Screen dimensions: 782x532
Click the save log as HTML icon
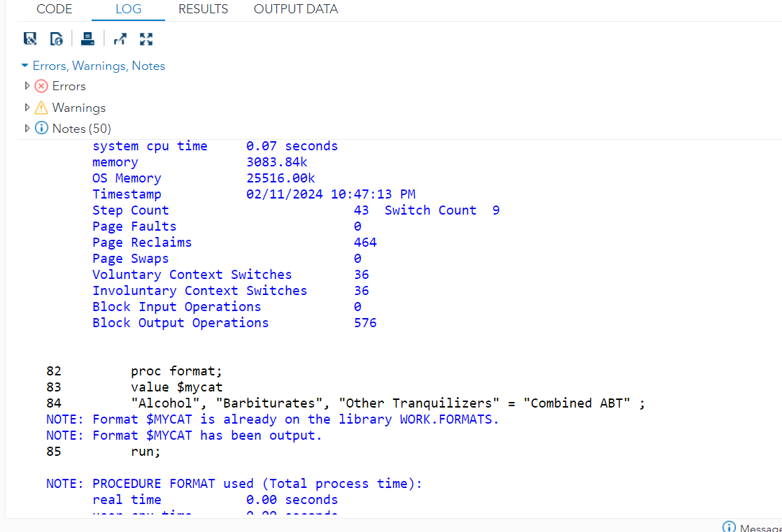[57, 38]
